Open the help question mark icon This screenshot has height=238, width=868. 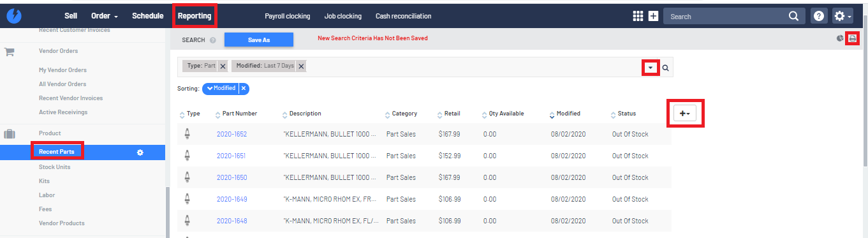coord(819,17)
